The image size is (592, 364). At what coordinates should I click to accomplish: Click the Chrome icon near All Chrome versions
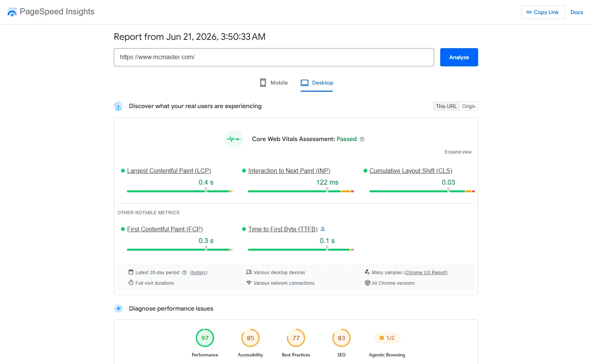pyautogui.click(x=367, y=283)
